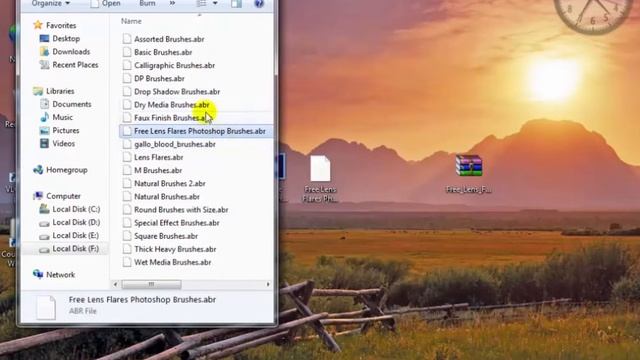The width and height of the screenshot is (640, 360).
Task: Select Favorites in the navigation pane
Action: click(55, 25)
